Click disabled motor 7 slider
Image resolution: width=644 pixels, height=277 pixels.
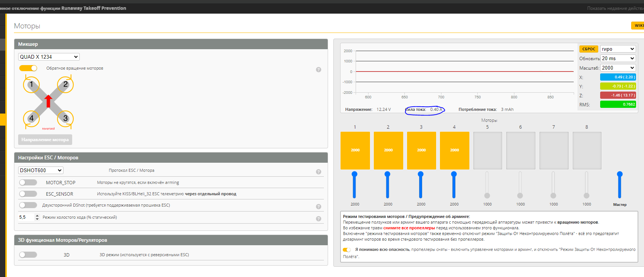coord(553,185)
